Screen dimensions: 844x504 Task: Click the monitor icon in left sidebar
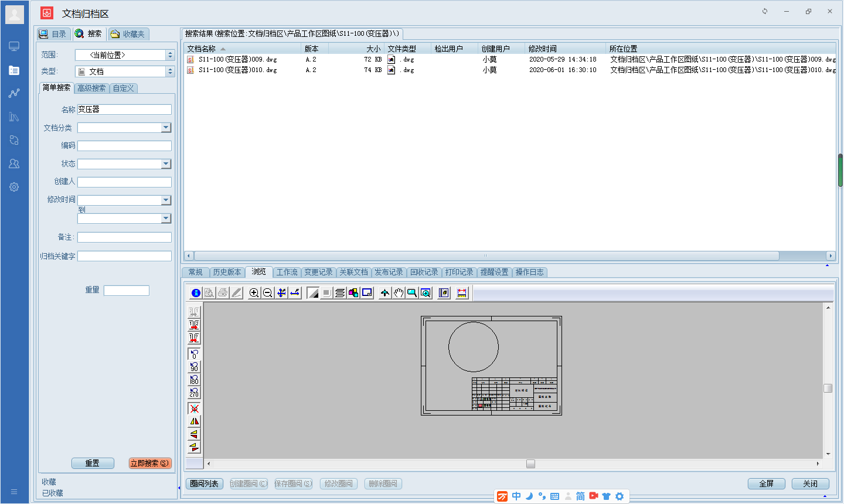click(x=14, y=46)
